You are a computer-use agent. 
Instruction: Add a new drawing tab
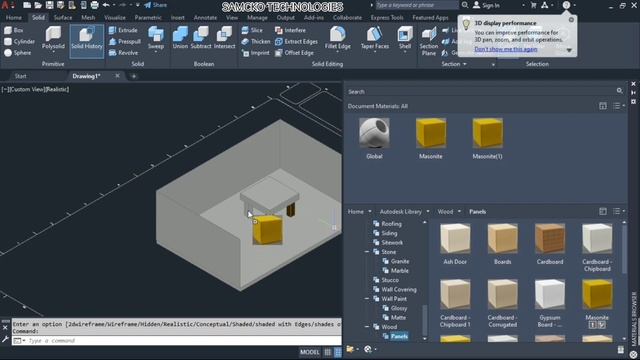[133, 76]
